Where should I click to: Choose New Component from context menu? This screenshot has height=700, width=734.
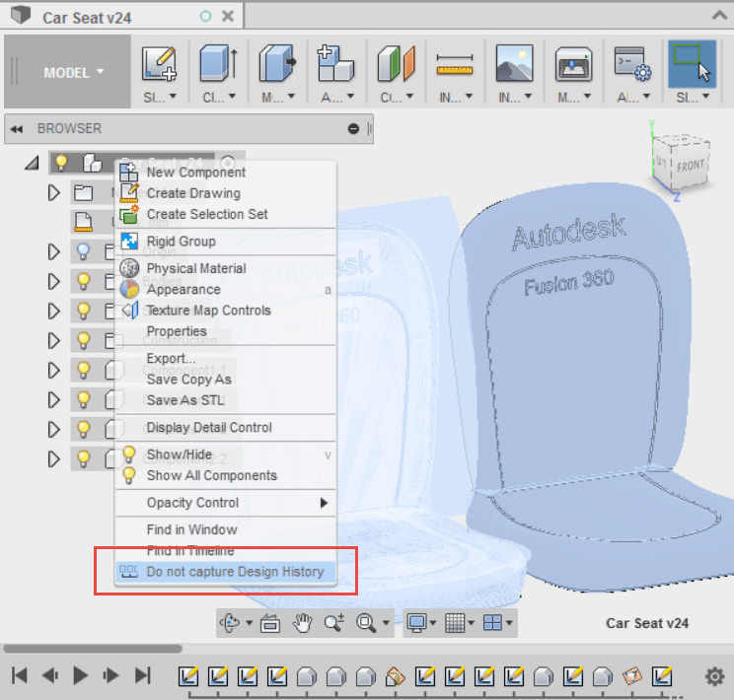coord(226,173)
